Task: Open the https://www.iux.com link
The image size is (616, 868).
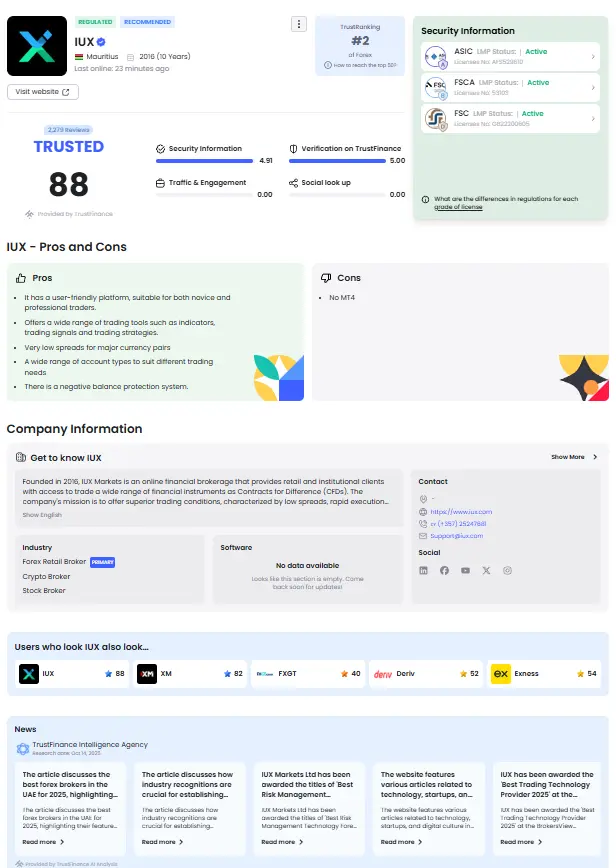Action: [461, 512]
